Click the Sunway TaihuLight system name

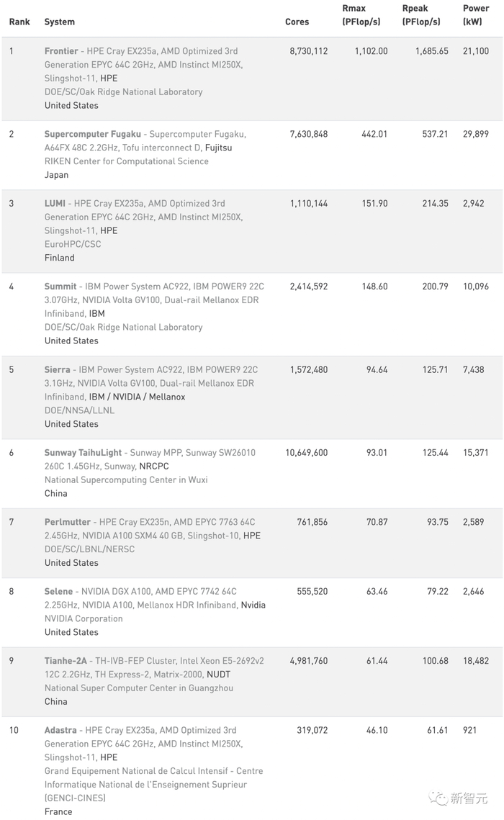click(x=80, y=453)
